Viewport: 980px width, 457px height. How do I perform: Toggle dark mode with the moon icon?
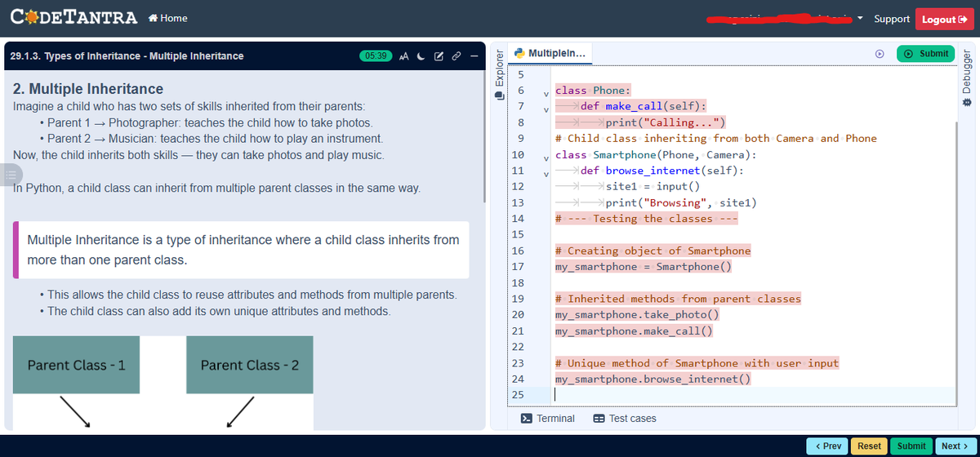[x=422, y=55]
